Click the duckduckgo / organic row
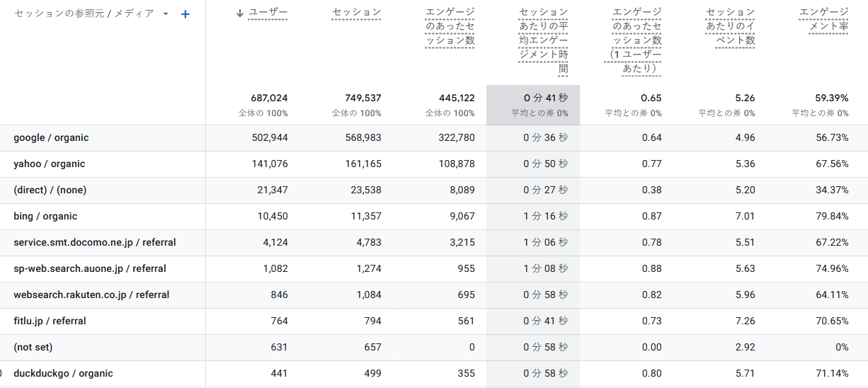This screenshot has height=388, width=868. tap(63, 374)
